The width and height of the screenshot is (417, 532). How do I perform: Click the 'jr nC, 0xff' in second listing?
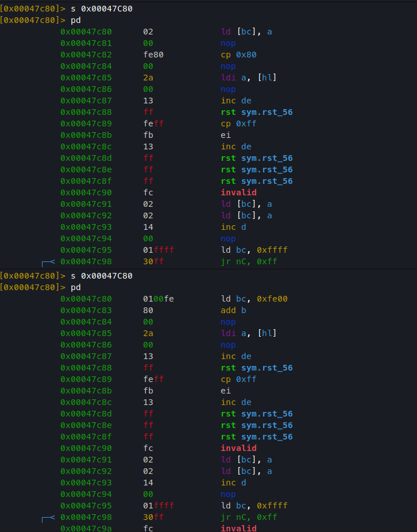pyautogui.click(x=249, y=517)
